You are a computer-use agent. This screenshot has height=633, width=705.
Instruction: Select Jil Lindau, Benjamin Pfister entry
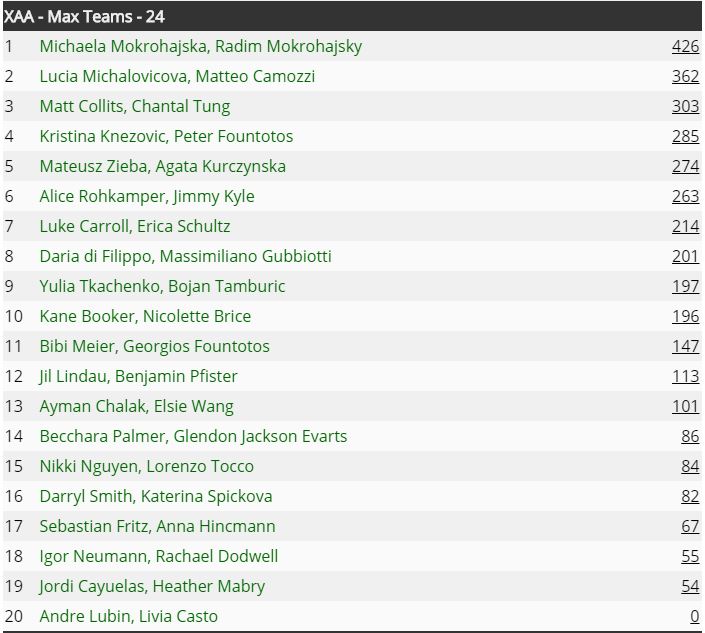[x=138, y=377]
